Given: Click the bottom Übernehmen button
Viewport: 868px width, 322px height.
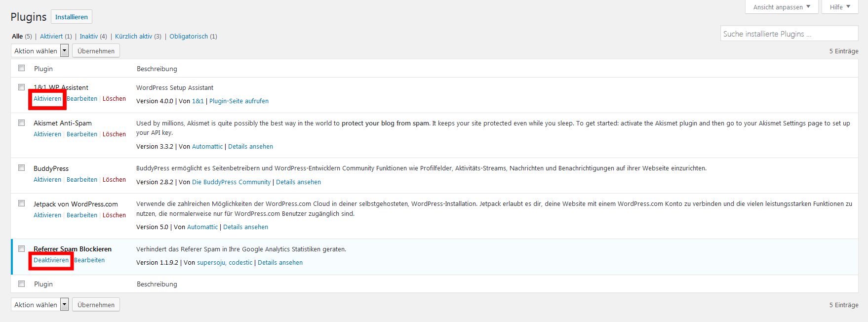Looking at the screenshot, I should pyautogui.click(x=96, y=305).
